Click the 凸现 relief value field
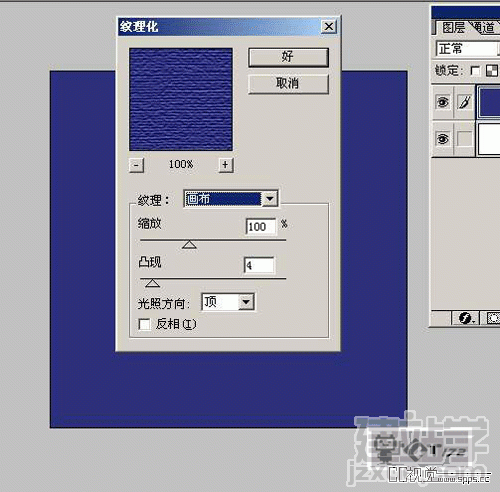 coord(259,266)
